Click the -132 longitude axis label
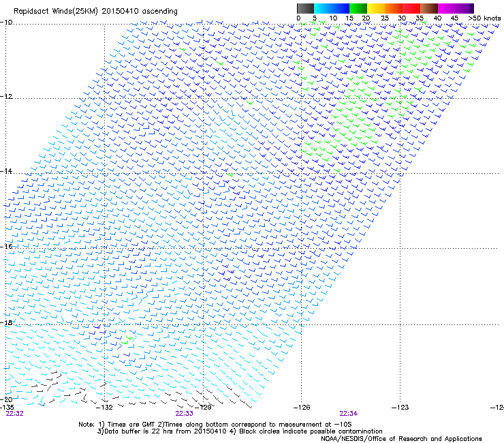 click(x=104, y=408)
